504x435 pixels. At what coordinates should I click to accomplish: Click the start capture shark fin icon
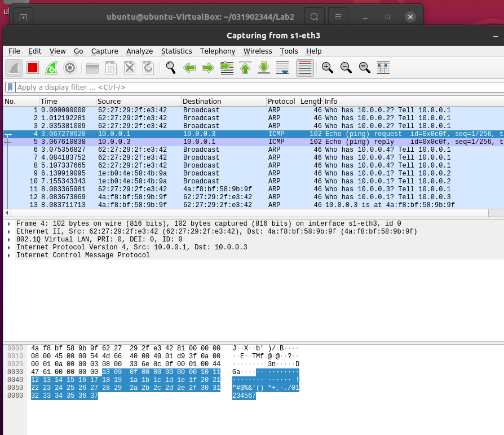(14, 68)
